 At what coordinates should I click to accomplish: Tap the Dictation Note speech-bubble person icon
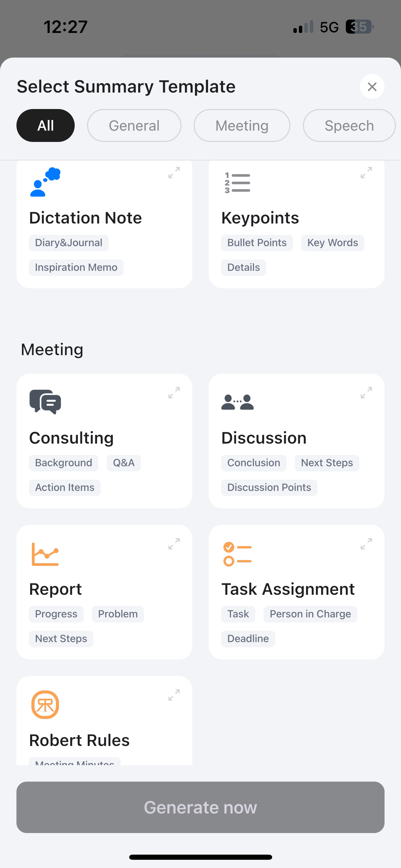pos(45,182)
